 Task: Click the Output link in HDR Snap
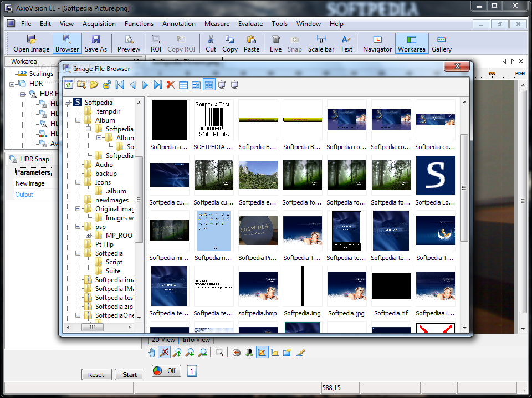coord(24,195)
